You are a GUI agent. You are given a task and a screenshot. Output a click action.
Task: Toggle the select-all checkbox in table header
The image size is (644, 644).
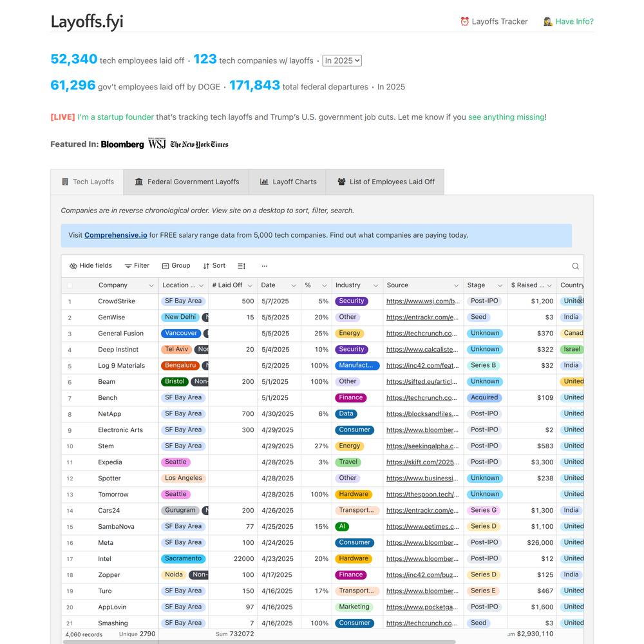(x=70, y=285)
